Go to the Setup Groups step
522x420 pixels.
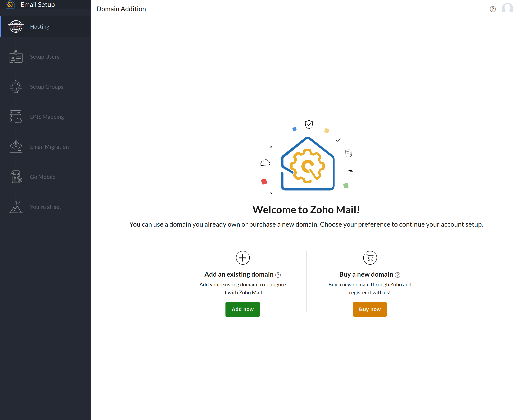(x=45, y=87)
